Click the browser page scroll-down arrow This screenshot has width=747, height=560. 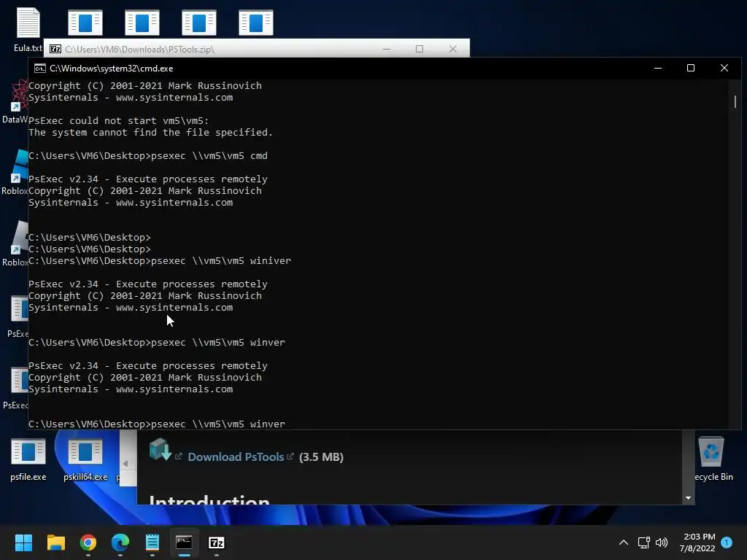coord(688,498)
